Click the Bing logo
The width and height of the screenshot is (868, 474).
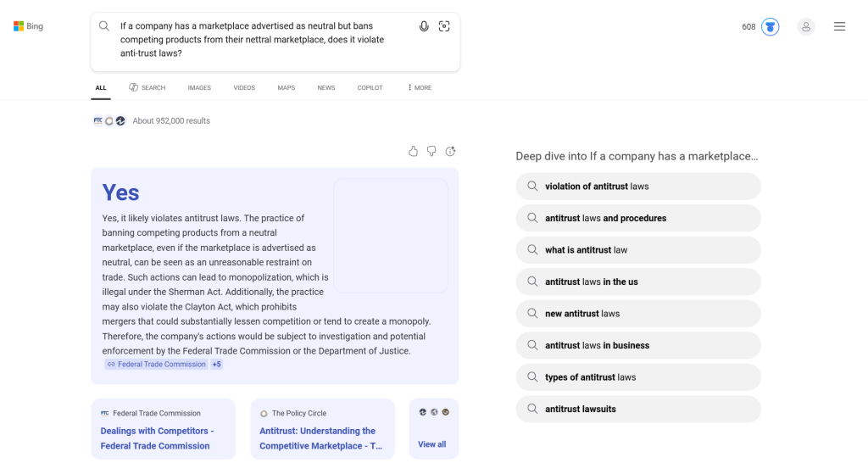pyautogui.click(x=28, y=26)
